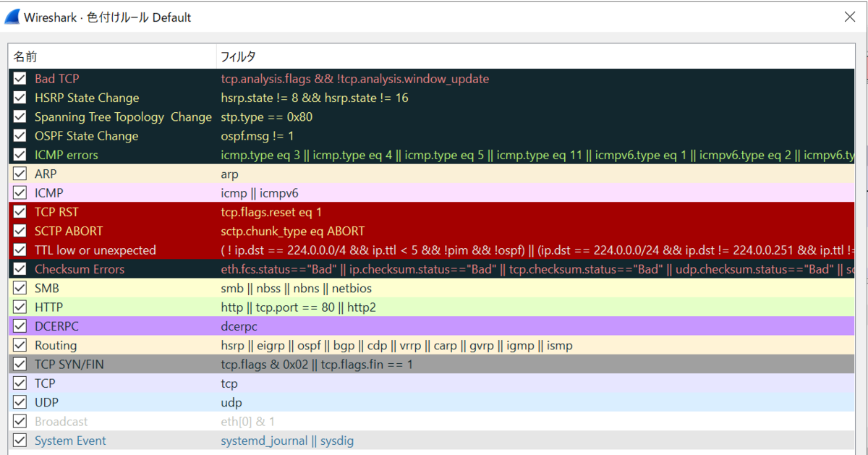Image resolution: width=868 pixels, height=455 pixels.
Task: Click the Wireshark shark fin title icon
Action: pos(12,16)
